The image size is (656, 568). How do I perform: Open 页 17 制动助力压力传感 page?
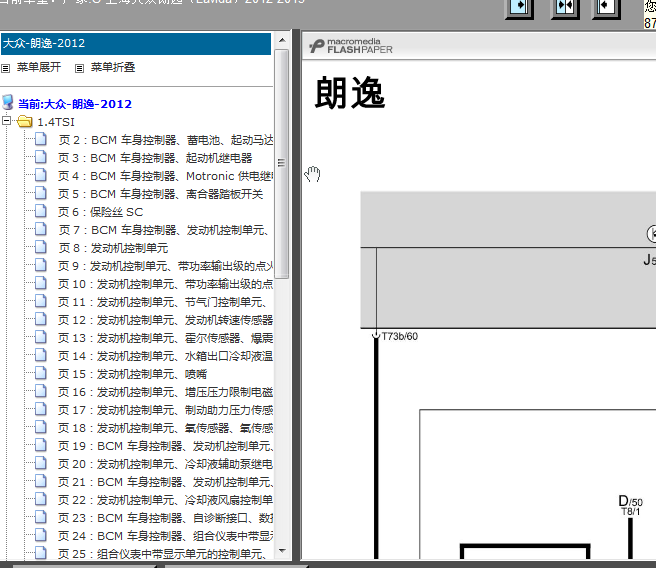pos(166,410)
